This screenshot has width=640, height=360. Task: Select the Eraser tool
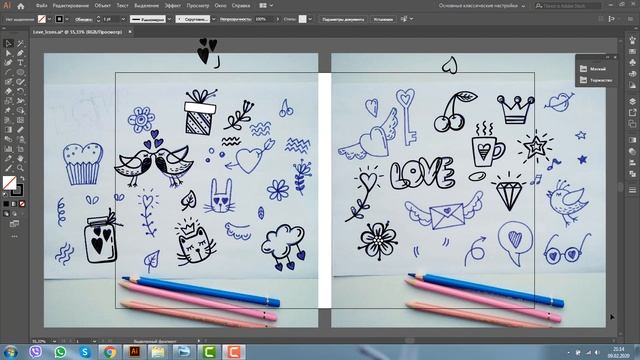(9, 91)
